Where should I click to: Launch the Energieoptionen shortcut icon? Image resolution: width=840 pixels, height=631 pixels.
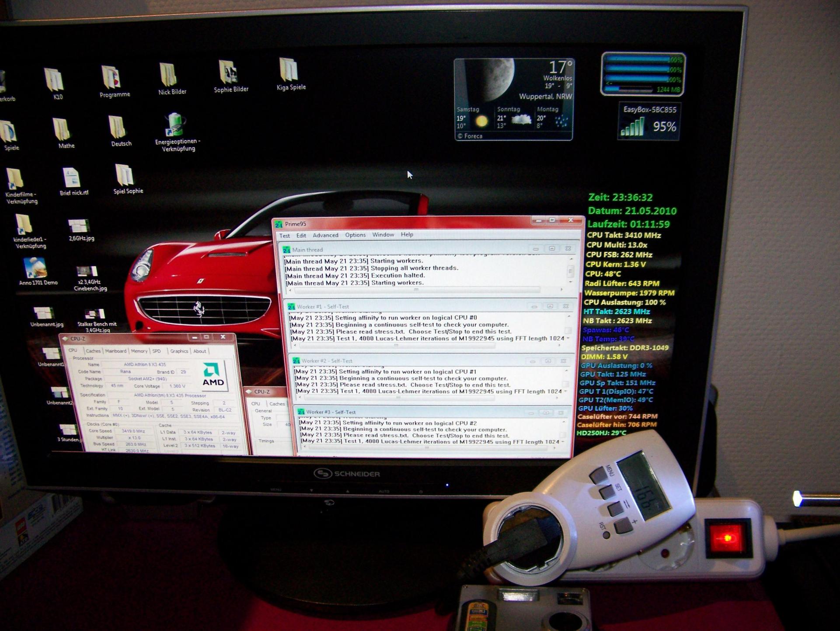pos(175,126)
